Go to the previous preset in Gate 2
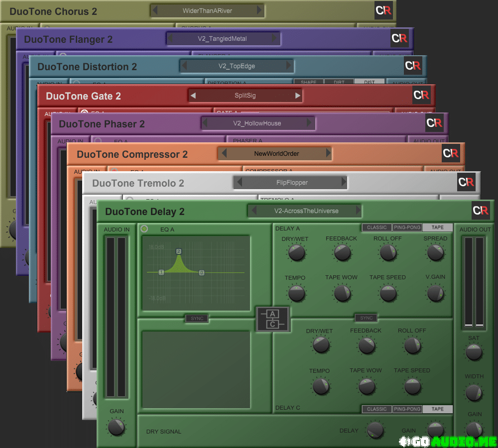This screenshot has height=448, width=498. [x=193, y=95]
